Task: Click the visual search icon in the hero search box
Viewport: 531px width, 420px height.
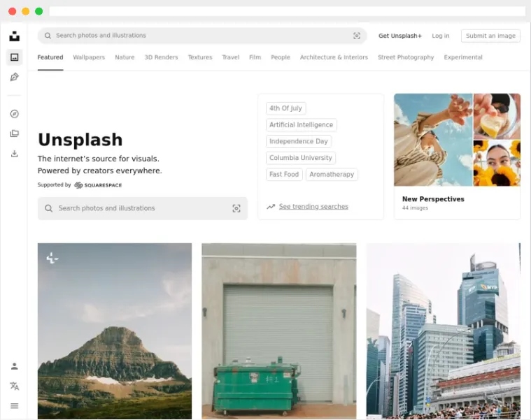Action: [236, 208]
